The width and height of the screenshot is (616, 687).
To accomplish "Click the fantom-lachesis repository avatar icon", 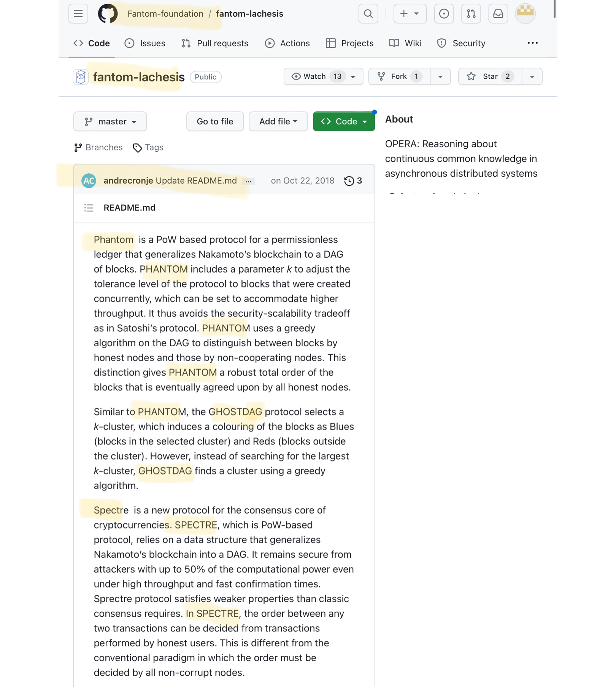I will pyautogui.click(x=81, y=77).
